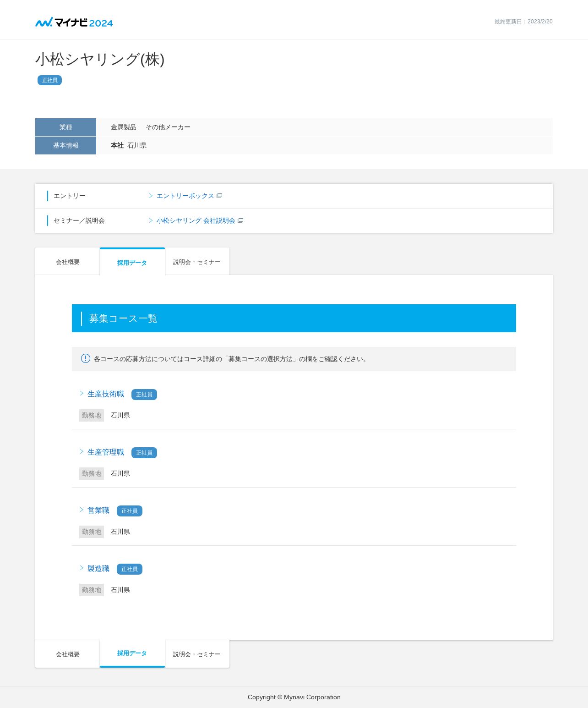The image size is (588, 708).
Task: Open the 生産管理職 course
Action: [x=106, y=452]
